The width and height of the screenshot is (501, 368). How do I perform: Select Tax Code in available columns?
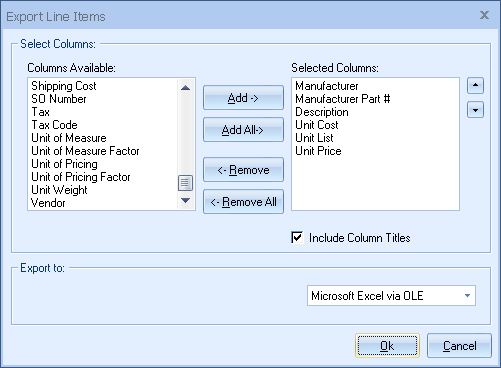[54, 125]
